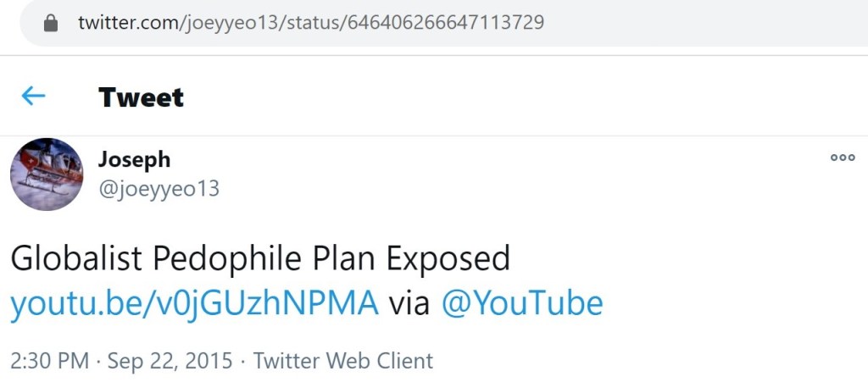Open the three-dot More menu on the tweet
This screenshot has width=868, height=382.
click(842, 158)
